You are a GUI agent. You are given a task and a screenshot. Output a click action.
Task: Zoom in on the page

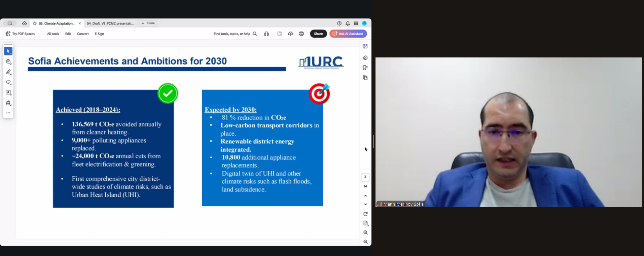coord(365,232)
